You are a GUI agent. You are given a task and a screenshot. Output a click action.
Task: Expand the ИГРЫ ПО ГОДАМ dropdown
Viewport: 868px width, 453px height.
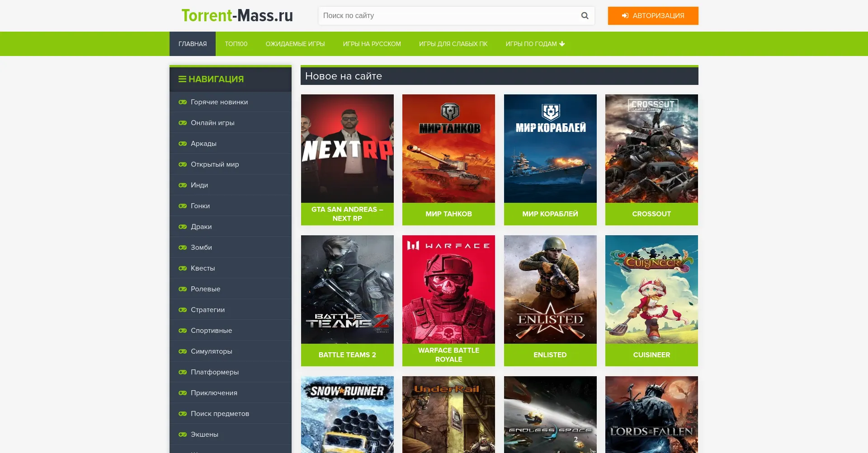click(x=535, y=44)
